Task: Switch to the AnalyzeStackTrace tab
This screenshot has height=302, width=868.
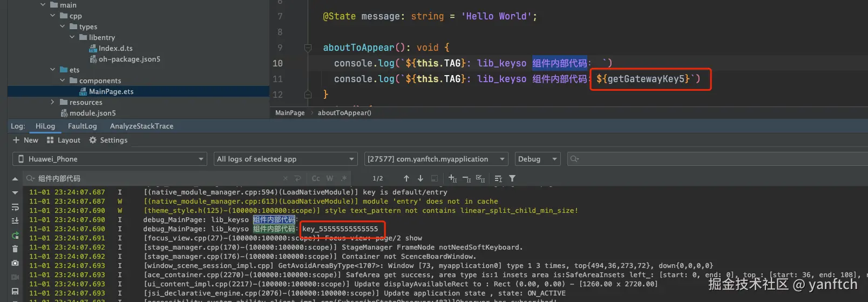Action: [x=142, y=126]
